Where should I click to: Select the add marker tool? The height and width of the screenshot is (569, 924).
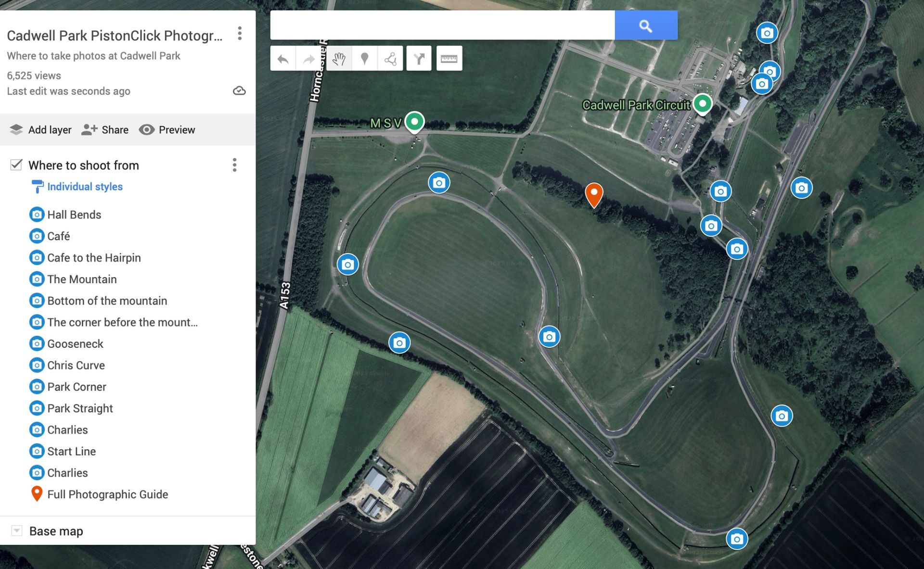point(364,58)
